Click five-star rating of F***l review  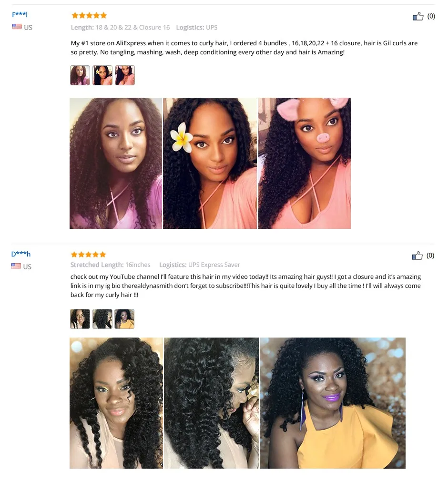tap(89, 15)
